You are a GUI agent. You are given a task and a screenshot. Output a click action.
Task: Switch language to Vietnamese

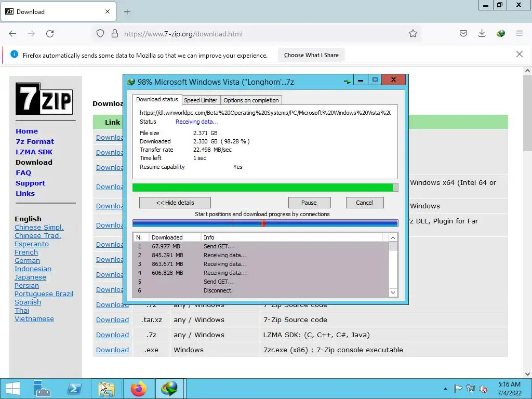point(34,319)
